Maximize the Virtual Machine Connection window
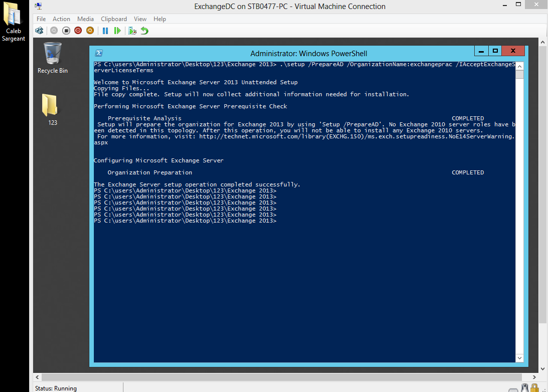 click(x=518, y=5)
